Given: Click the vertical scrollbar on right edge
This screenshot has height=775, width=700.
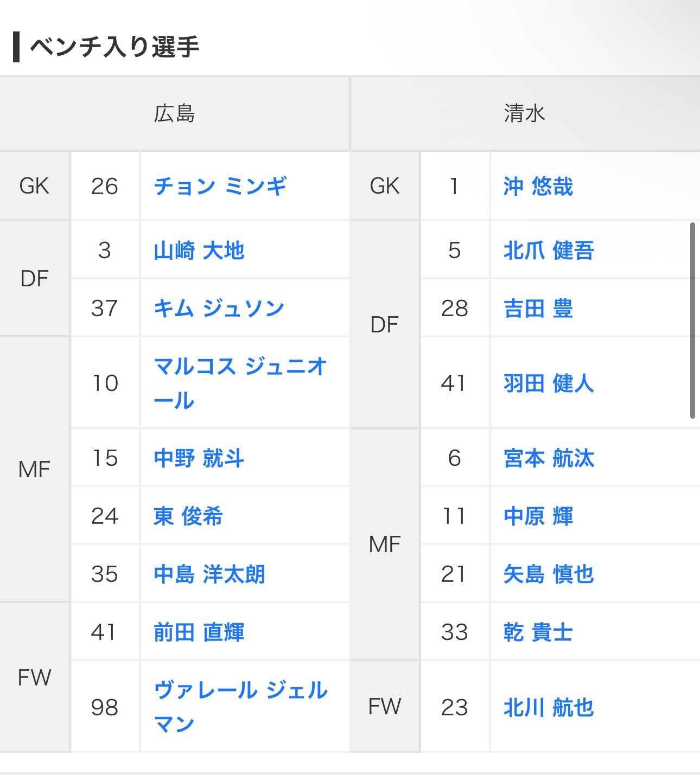Looking at the screenshot, I should 692,320.
